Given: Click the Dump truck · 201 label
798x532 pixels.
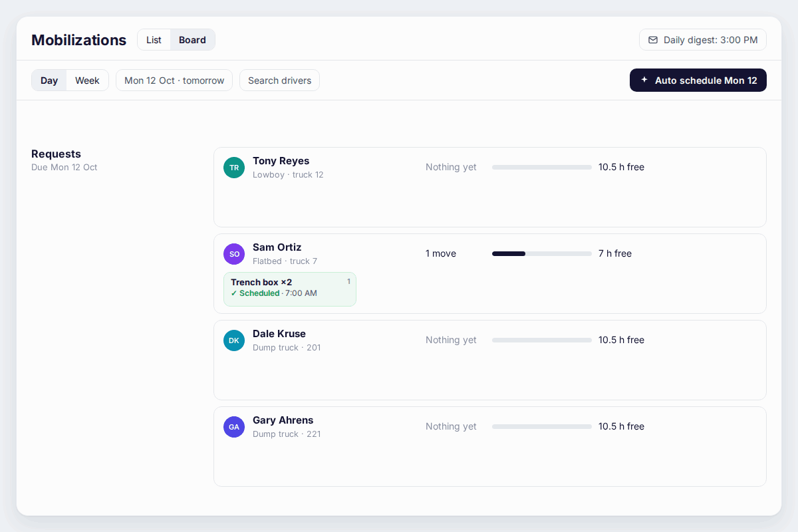Looking at the screenshot, I should pyautogui.click(x=287, y=348).
